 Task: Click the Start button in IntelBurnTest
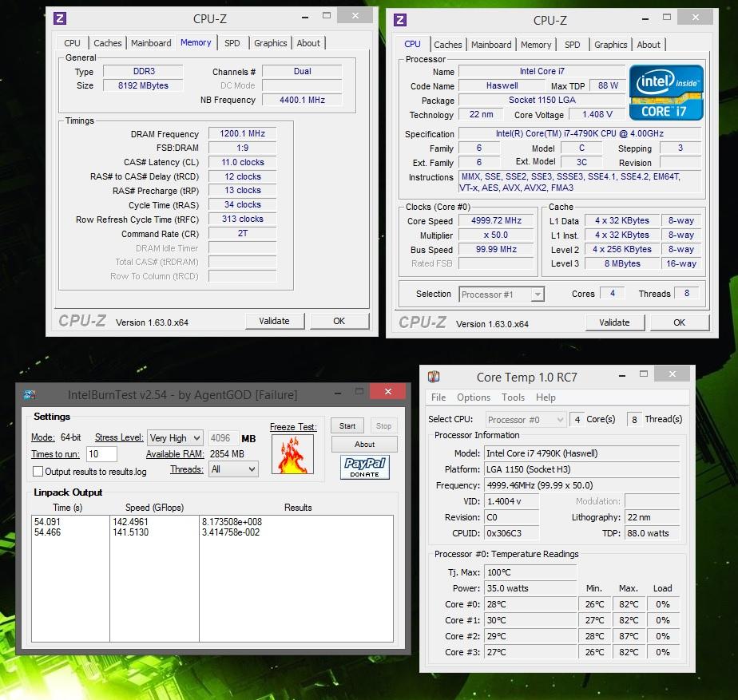(x=347, y=425)
